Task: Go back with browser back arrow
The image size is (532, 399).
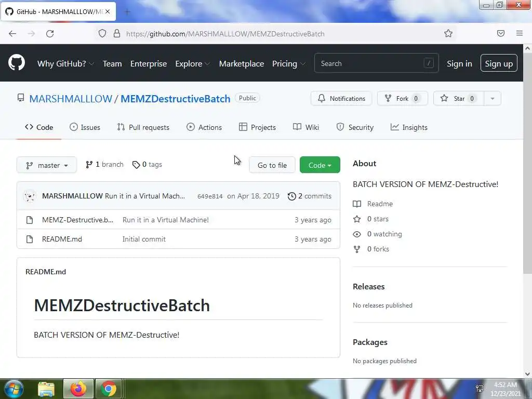Action: point(12,34)
